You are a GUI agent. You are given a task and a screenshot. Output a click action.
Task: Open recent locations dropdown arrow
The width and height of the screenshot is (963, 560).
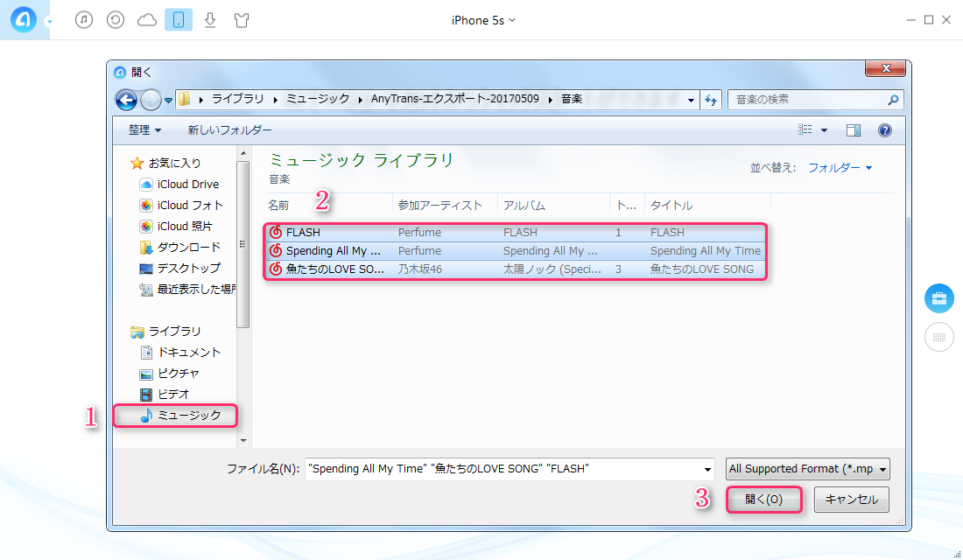[168, 100]
